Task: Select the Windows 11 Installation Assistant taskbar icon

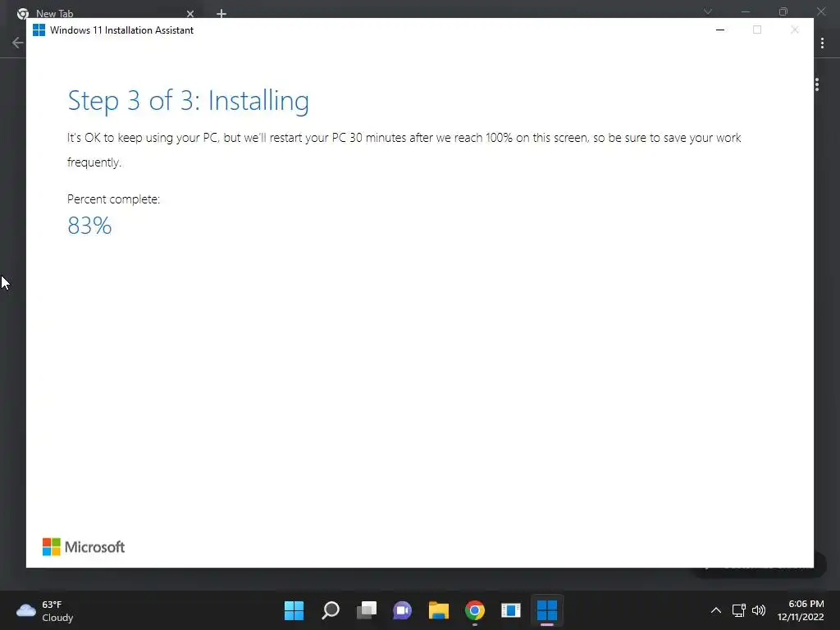Action: [x=547, y=610]
